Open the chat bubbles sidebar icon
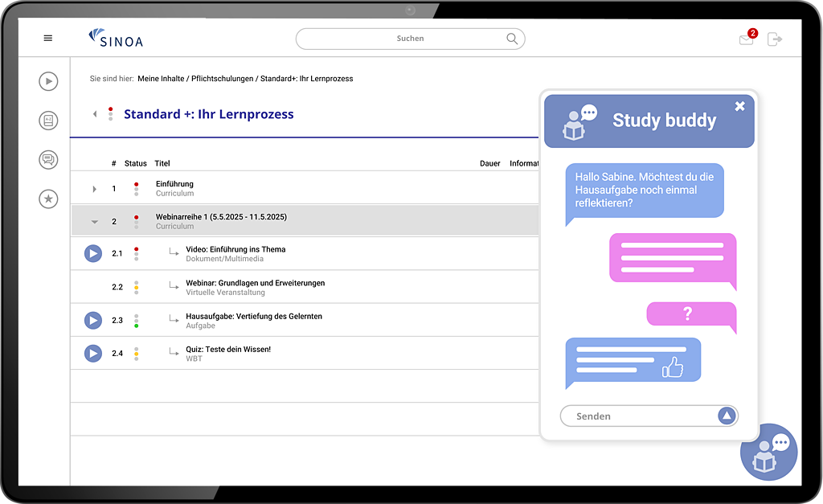 (x=48, y=159)
